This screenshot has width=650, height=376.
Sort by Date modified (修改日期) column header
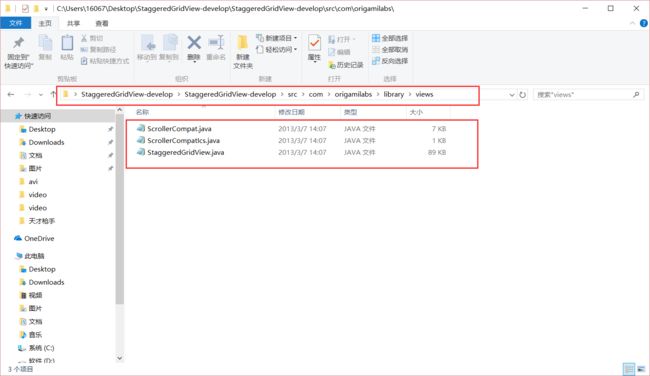point(291,112)
